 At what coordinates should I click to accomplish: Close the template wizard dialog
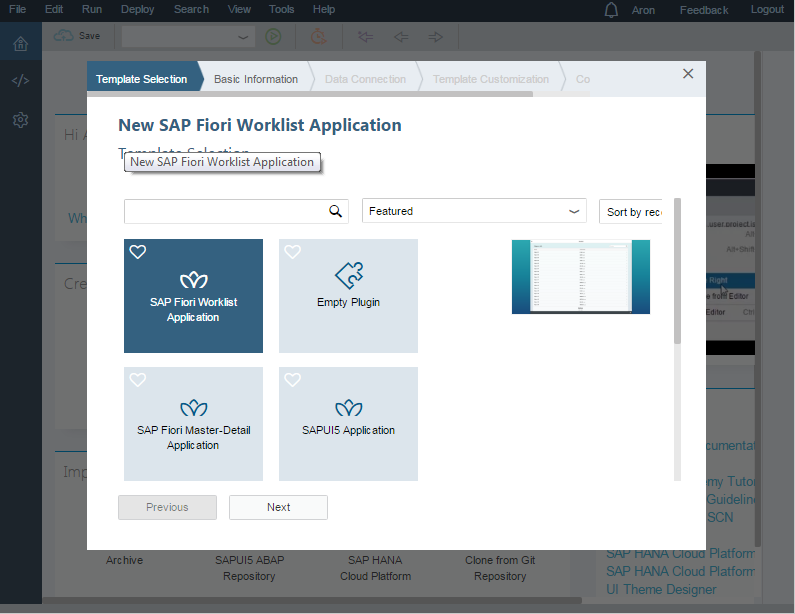point(688,74)
